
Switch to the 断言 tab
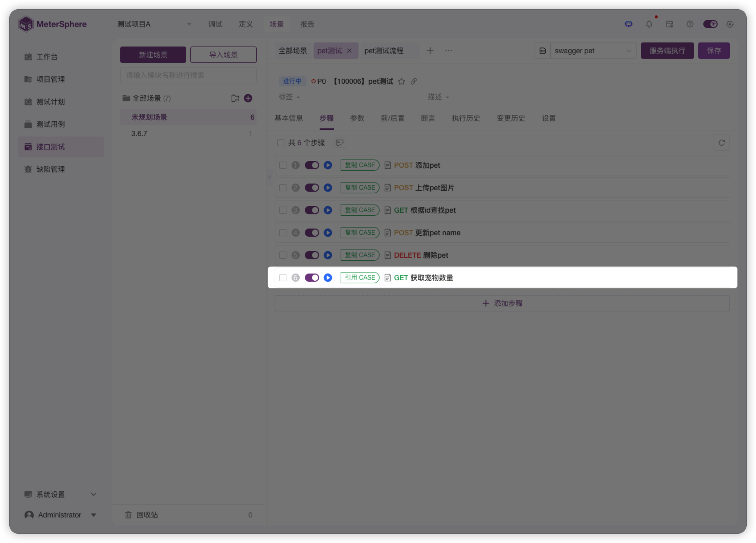click(x=428, y=118)
